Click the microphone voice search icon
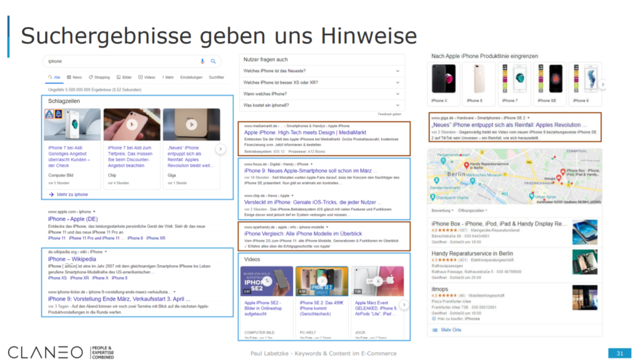Viewport: 644px width, 362px height. pyautogui.click(x=202, y=61)
